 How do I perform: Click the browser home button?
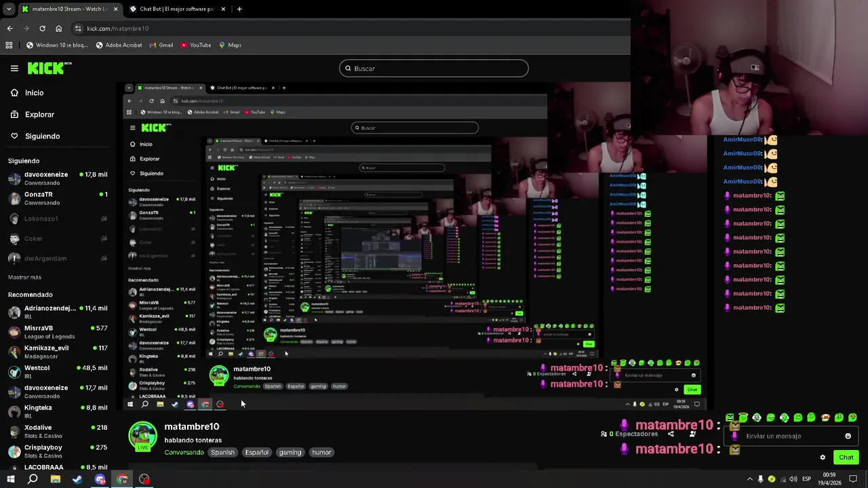point(58,28)
